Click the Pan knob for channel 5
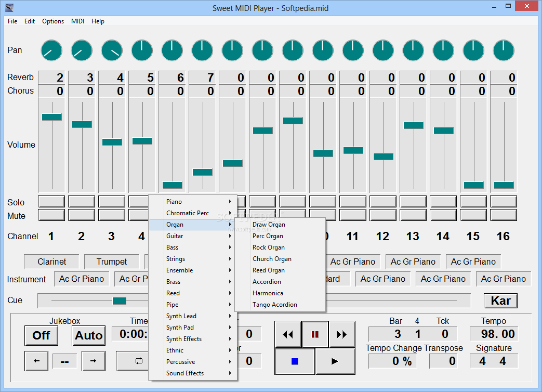 pyautogui.click(x=172, y=50)
